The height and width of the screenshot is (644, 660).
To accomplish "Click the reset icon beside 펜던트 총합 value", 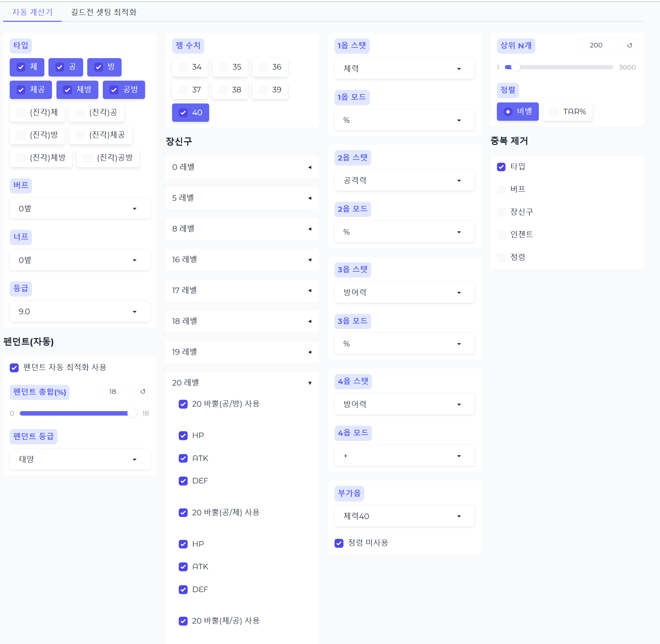I will coord(143,391).
